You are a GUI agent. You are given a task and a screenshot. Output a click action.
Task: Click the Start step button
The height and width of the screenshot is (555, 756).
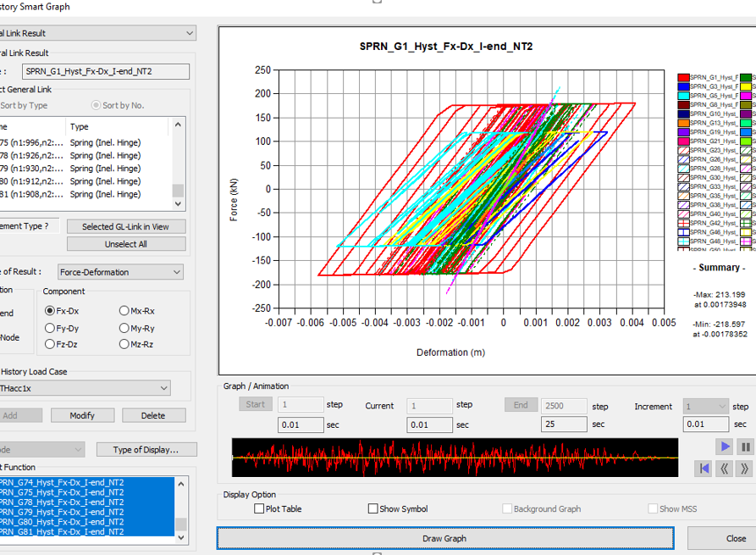click(x=256, y=404)
